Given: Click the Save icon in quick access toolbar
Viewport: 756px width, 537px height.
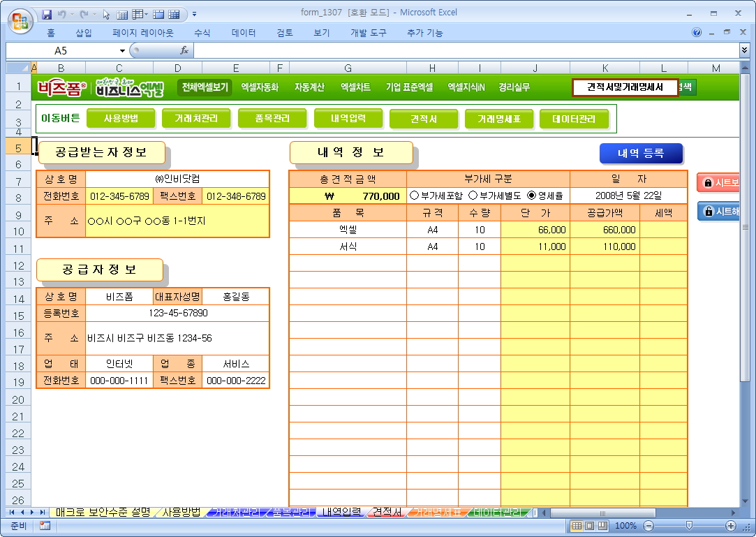Looking at the screenshot, I should (47, 14).
